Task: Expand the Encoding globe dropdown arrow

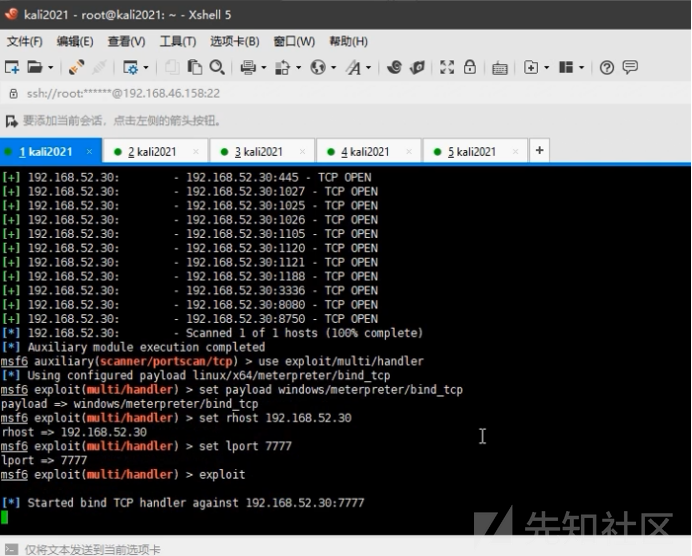Action: [334, 68]
